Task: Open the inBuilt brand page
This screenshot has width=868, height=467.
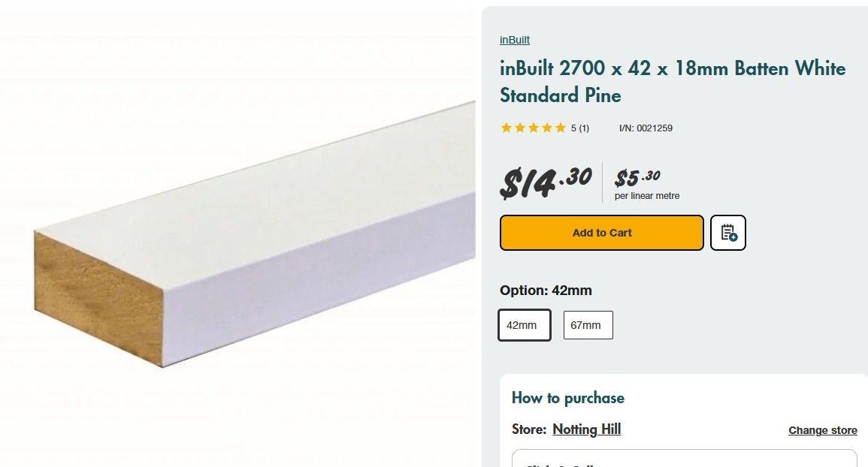Action: pos(514,40)
